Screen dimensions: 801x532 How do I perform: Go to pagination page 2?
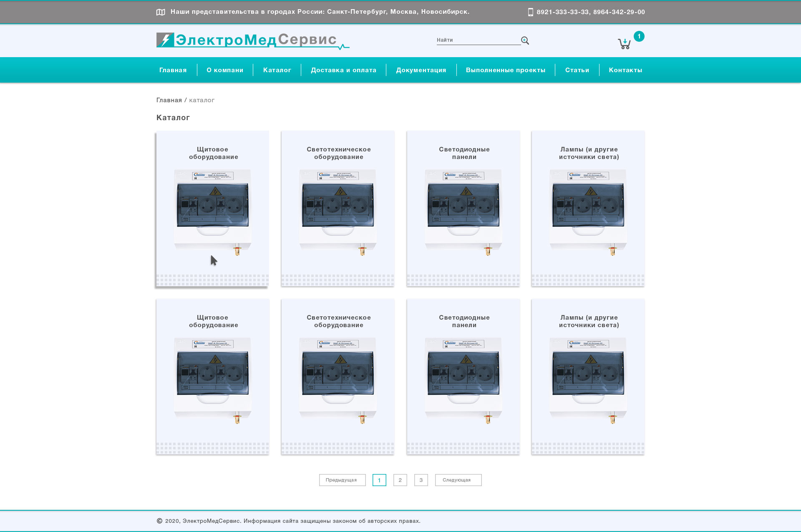(x=400, y=480)
